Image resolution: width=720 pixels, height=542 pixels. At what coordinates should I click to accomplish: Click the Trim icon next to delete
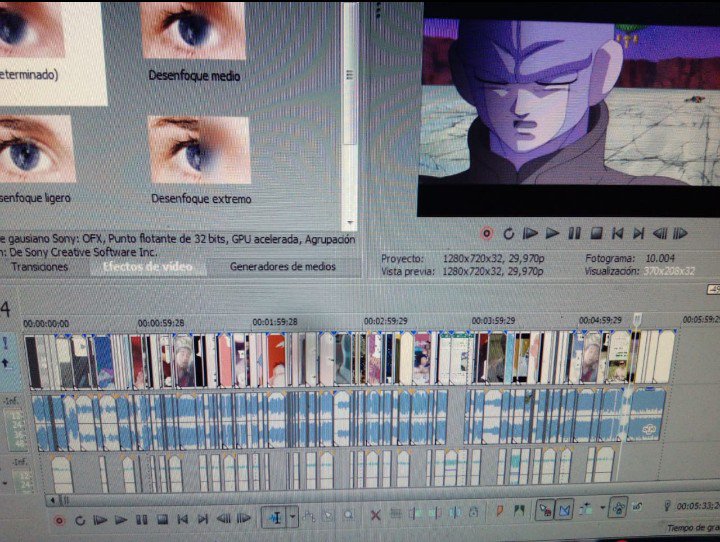pyautogui.click(x=395, y=513)
